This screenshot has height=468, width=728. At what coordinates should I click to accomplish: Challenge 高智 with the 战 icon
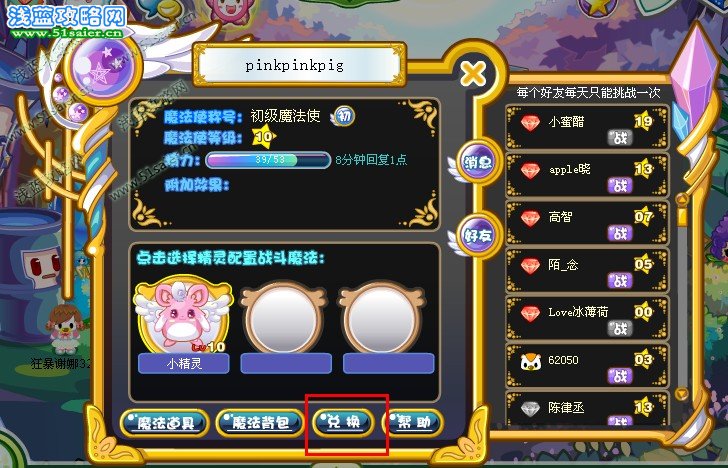[x=620, y=233]
